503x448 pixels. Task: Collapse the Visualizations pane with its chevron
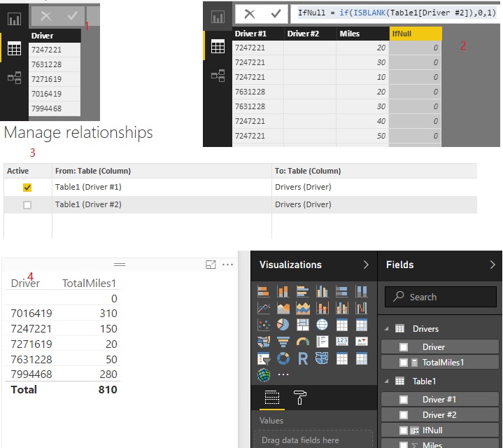click(x=366, y=265)
